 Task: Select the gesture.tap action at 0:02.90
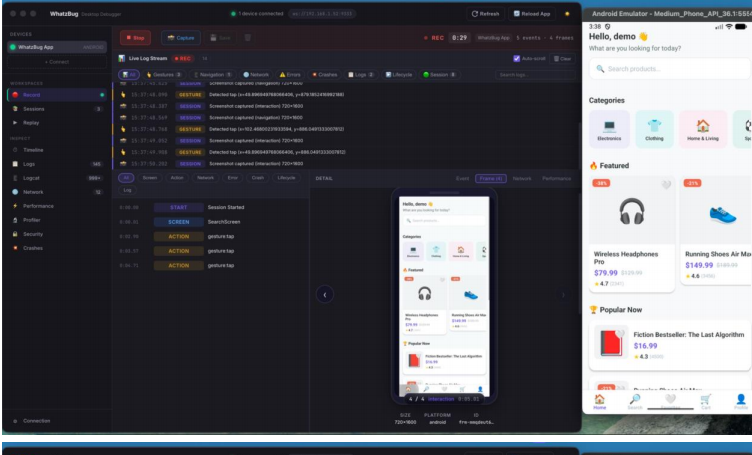(211, 236)
